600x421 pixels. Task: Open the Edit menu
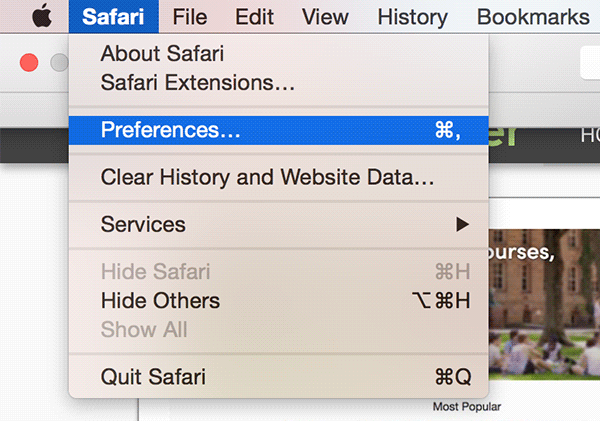point(254,16)
